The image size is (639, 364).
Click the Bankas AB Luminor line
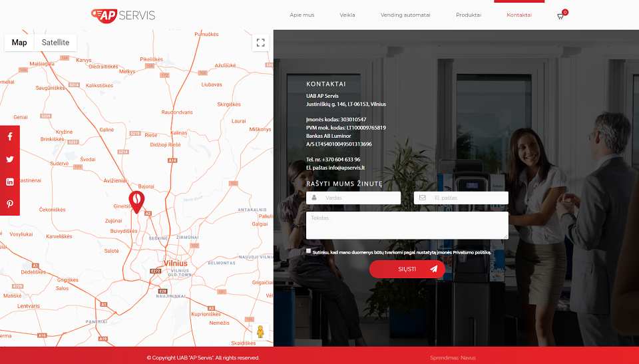pyautogui.click(x=328, y=136)
